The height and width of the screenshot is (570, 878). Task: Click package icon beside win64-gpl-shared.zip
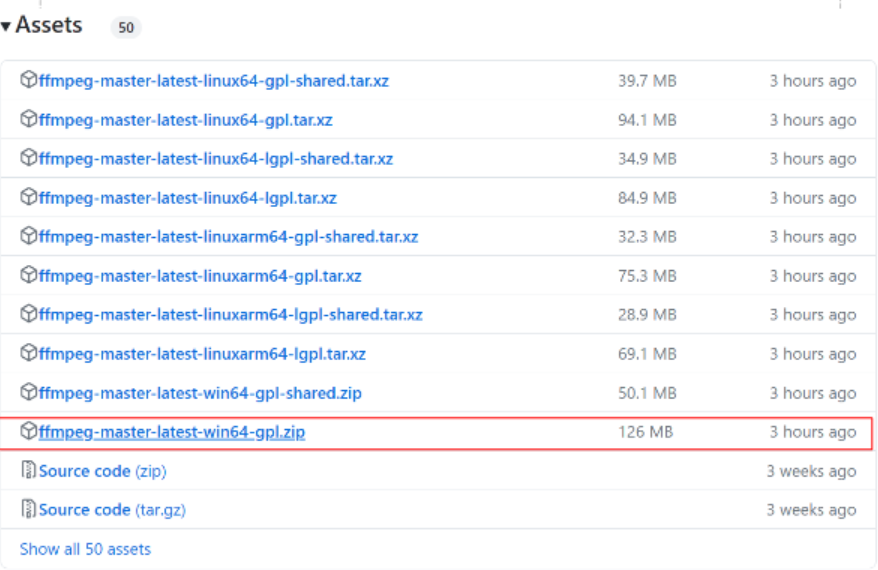tap(28, 391)
